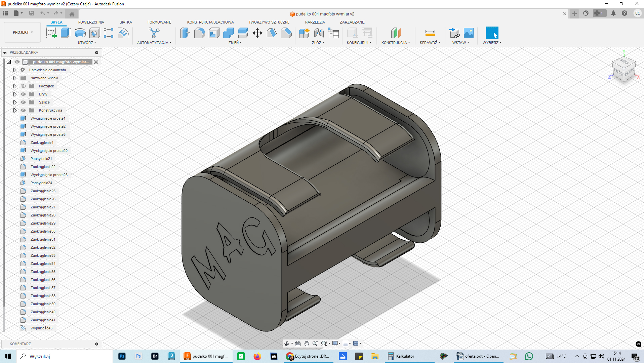Expand the Szkice folder

click(15, 102)
